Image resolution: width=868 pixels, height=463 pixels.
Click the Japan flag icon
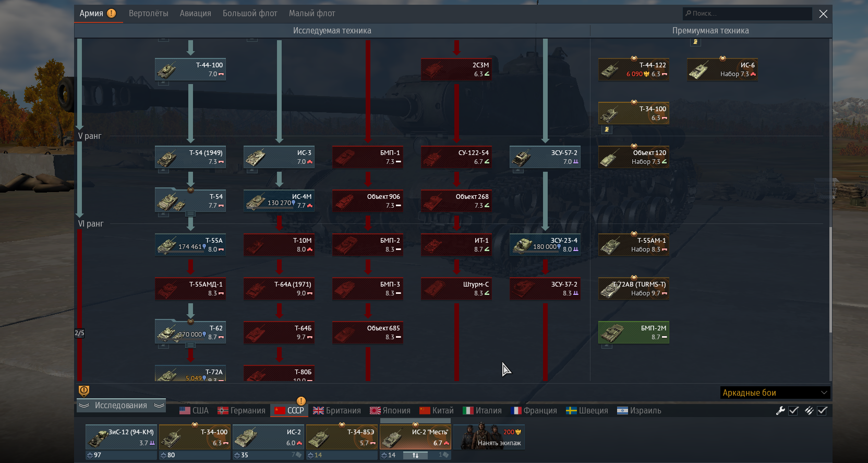(x=375, y=411)
